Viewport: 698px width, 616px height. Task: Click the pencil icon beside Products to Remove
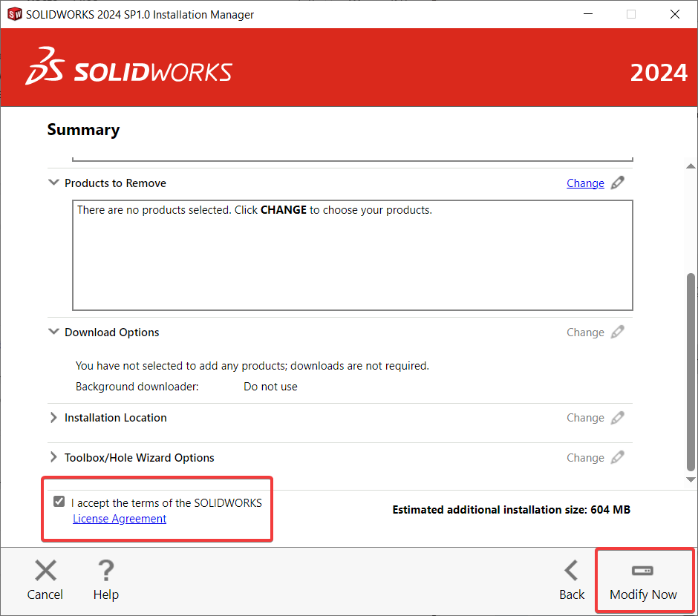click(x=617, y=183)
